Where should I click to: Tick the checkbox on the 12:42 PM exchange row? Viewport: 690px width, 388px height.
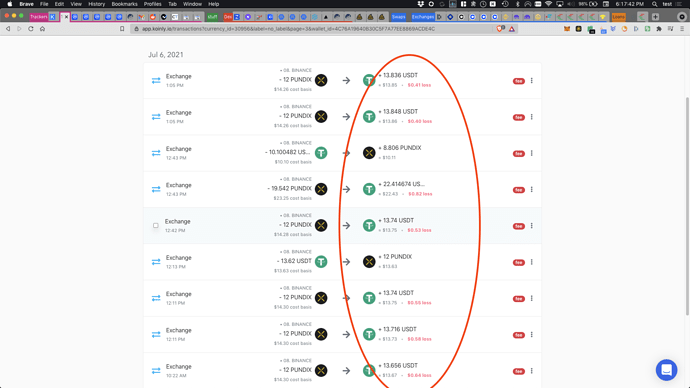pyautogui.click(x=155, y=225)
